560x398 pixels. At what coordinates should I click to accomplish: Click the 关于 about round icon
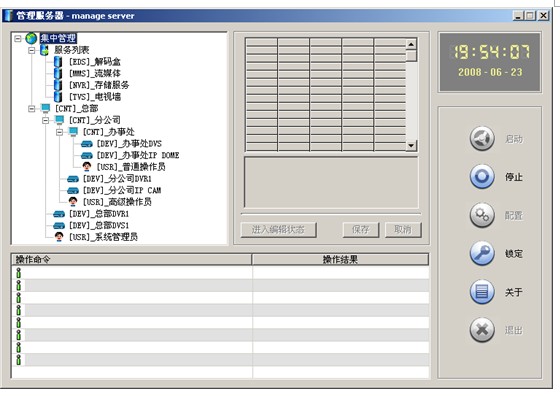(482, 292)
